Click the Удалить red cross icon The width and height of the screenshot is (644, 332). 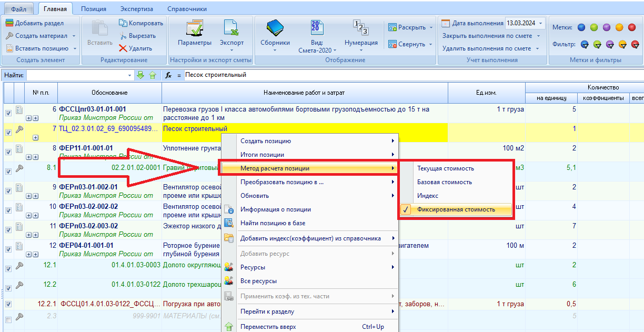click(123, 48)
